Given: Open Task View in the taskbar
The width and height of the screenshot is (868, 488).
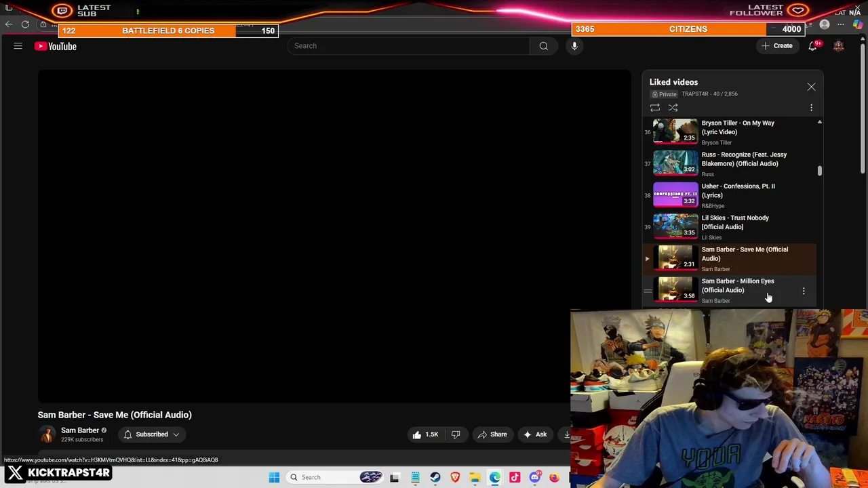Looking at the screenshot, I should pyautogui.click(x=395, y=477).
